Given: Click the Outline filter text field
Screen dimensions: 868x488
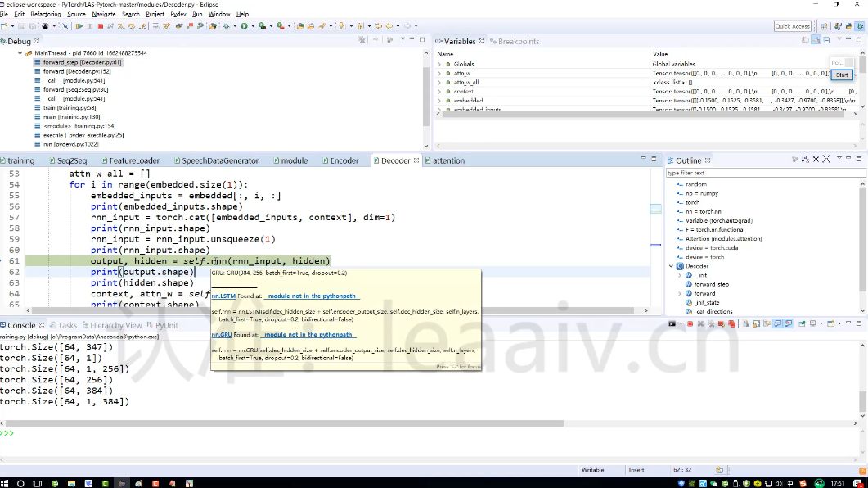Looking at the screenshot, I should 764,173.
